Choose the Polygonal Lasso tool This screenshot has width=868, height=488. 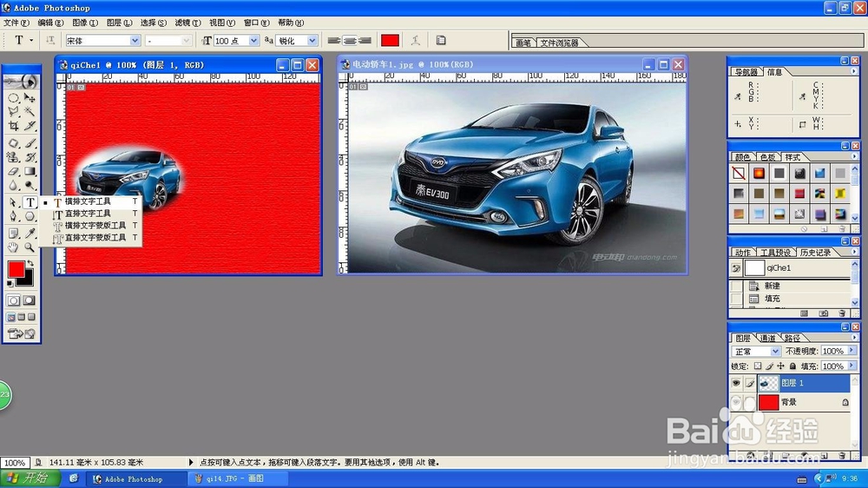[x=13, y=112]
